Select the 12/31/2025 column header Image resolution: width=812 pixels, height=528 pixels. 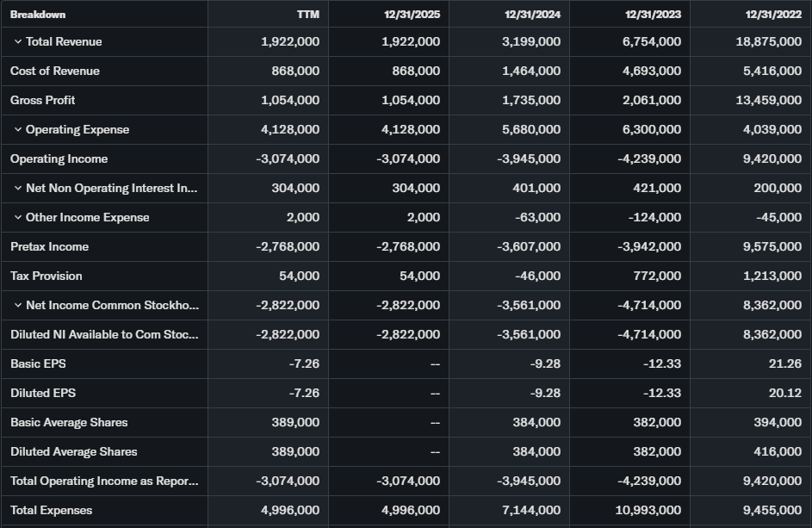pyautogui.click(x=412, y=14)
